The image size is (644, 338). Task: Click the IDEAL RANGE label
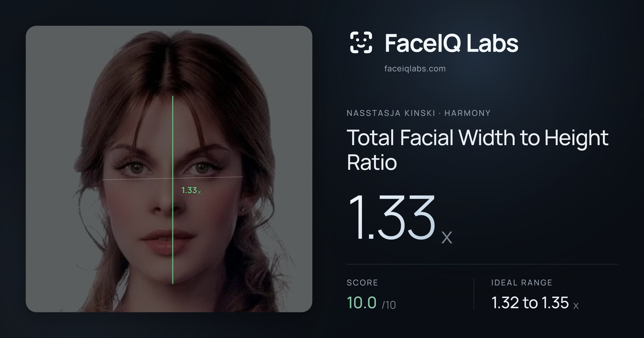tap(522, 283)
